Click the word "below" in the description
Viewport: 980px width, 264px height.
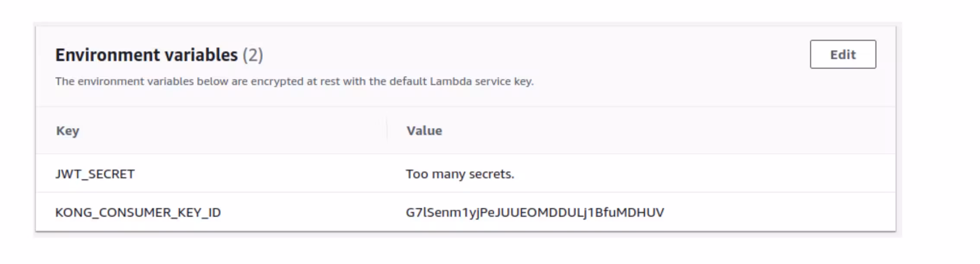tap(212, 81)
